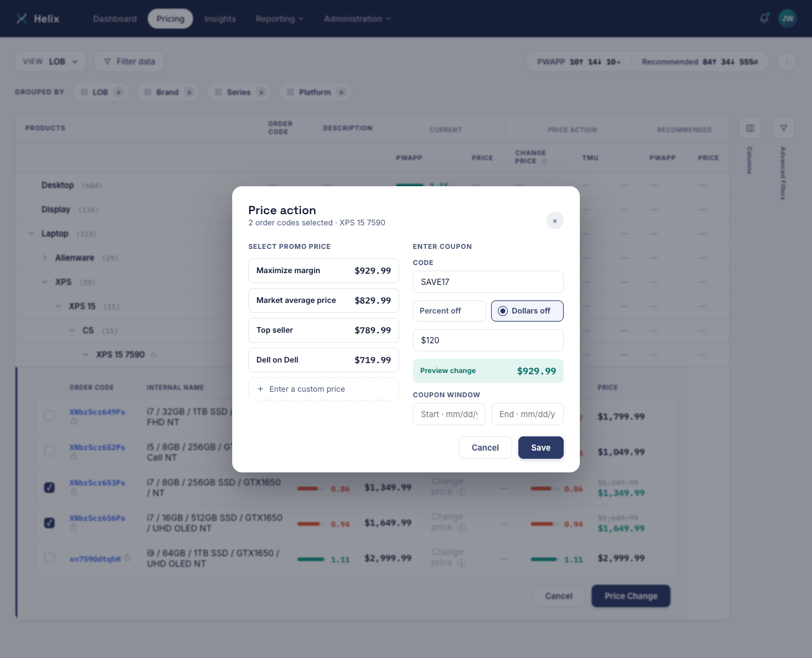Screen dimensions: 812x658
Task: Click the drag handle on the Platform chip
Action: [x=291, y=92]
